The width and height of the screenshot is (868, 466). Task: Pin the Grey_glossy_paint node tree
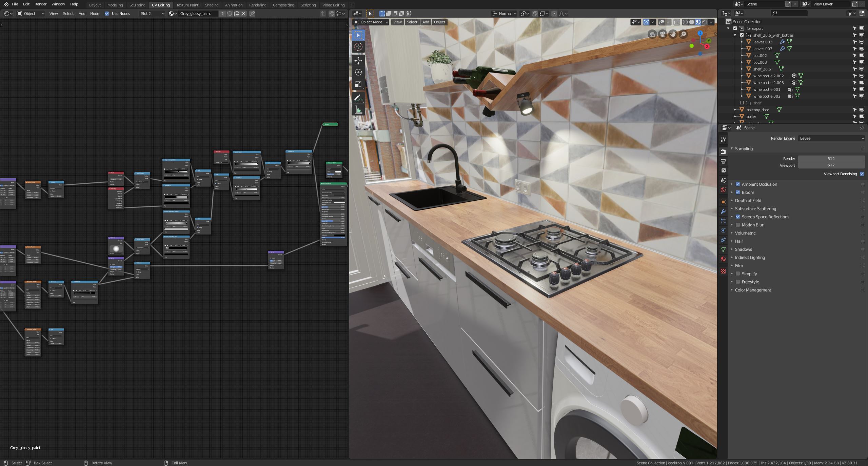pos(252,14)
